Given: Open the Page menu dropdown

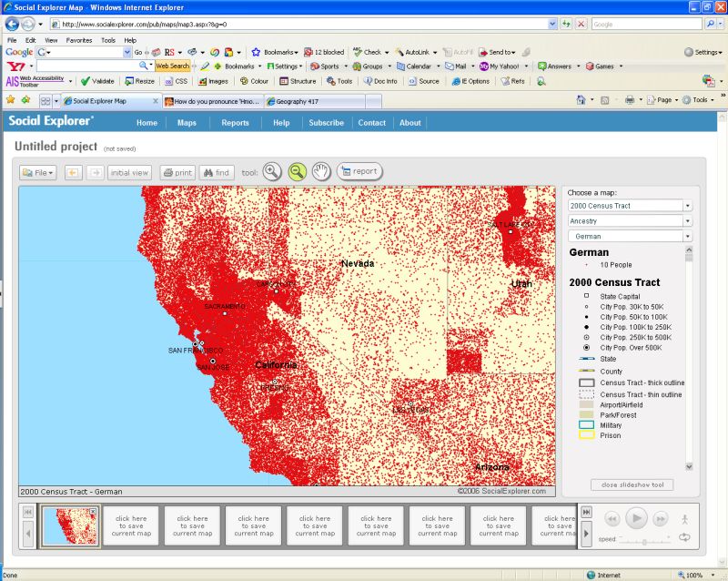Looking at the screenshot, I should click(x=663, y=99).
